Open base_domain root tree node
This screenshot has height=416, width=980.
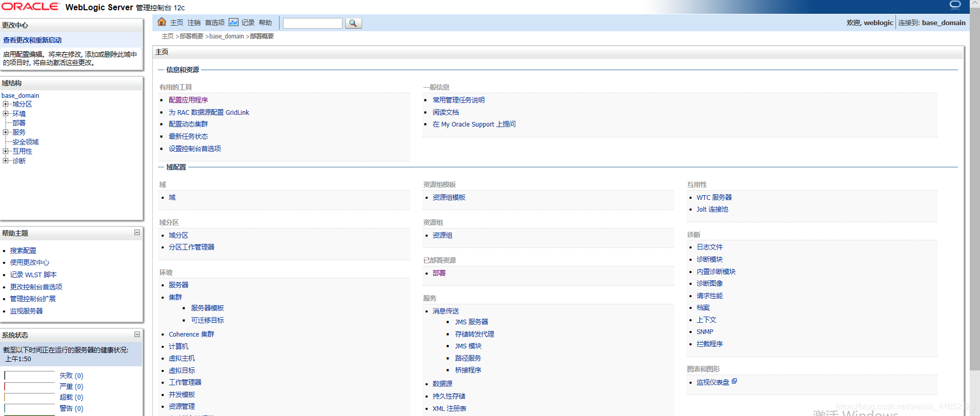click(21, 95)
